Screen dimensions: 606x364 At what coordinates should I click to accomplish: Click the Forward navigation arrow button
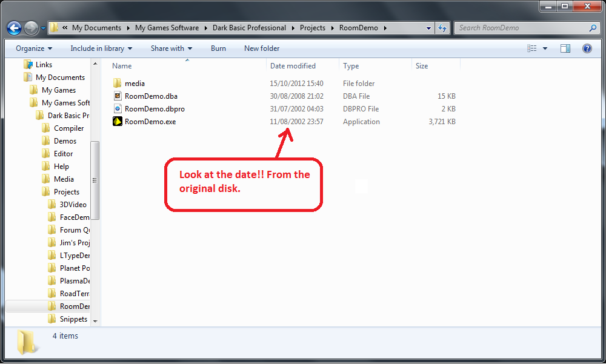[31, 28]
